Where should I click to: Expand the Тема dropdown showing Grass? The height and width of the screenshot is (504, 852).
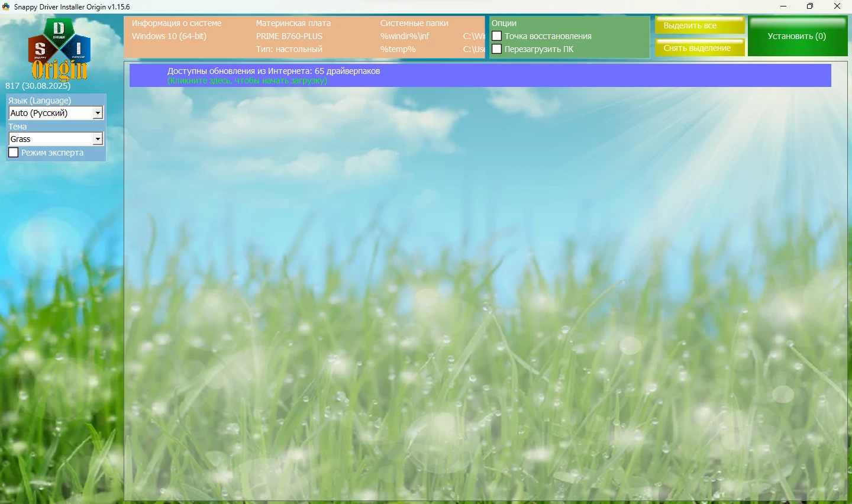tap(98, 139)
